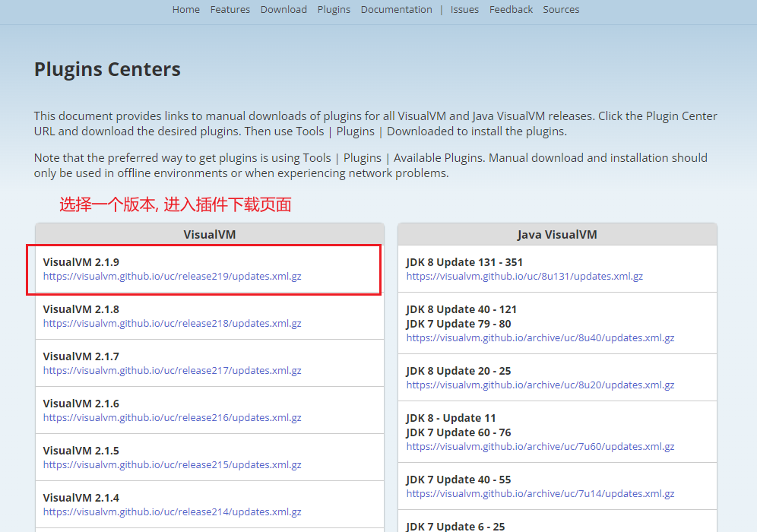Select the 'VisualVM 2.1.8' title text

coord(81,309)
